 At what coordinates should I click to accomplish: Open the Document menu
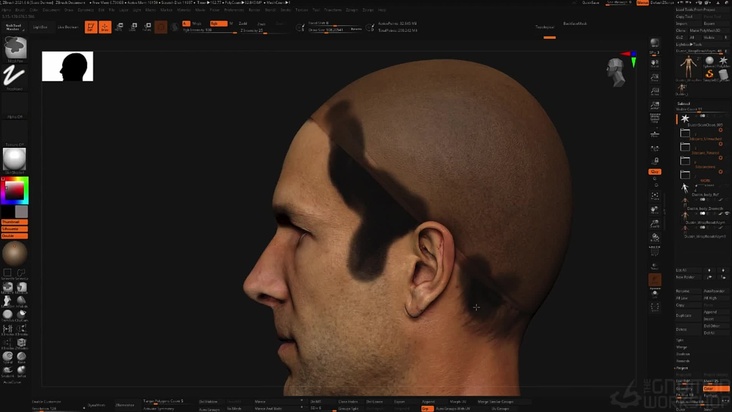51,10
